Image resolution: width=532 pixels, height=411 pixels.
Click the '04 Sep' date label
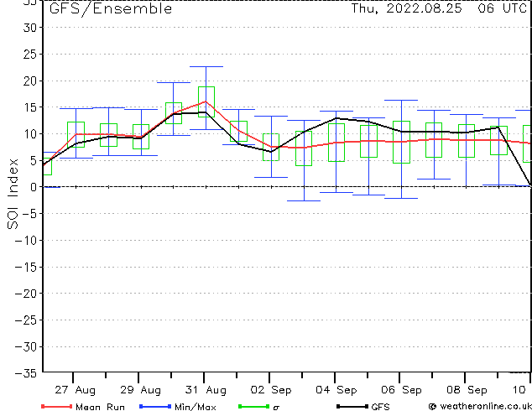pos(336,390)
